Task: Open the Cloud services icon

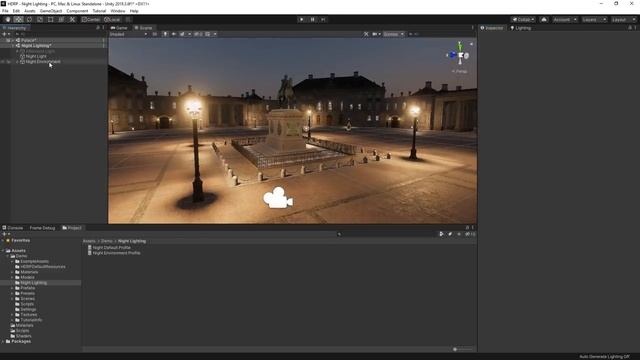Action: pyautogui.click(x=544, y=19)
